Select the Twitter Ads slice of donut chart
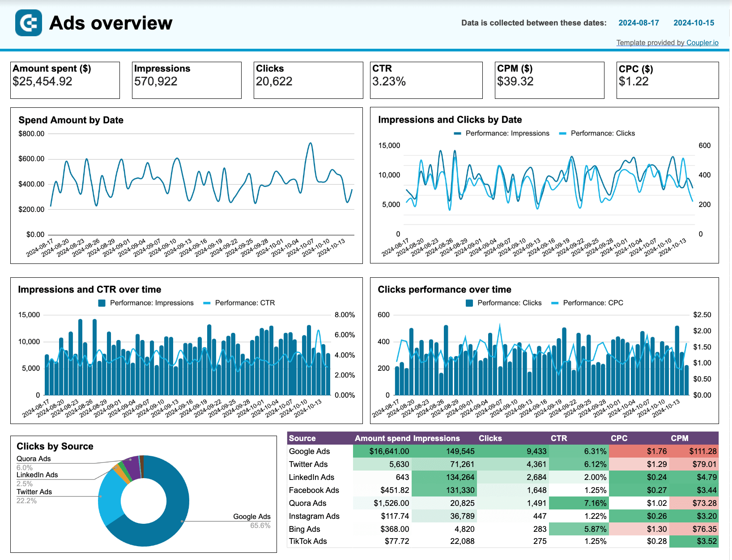This screenshot has width=732, height=560. tap(109, 498)
